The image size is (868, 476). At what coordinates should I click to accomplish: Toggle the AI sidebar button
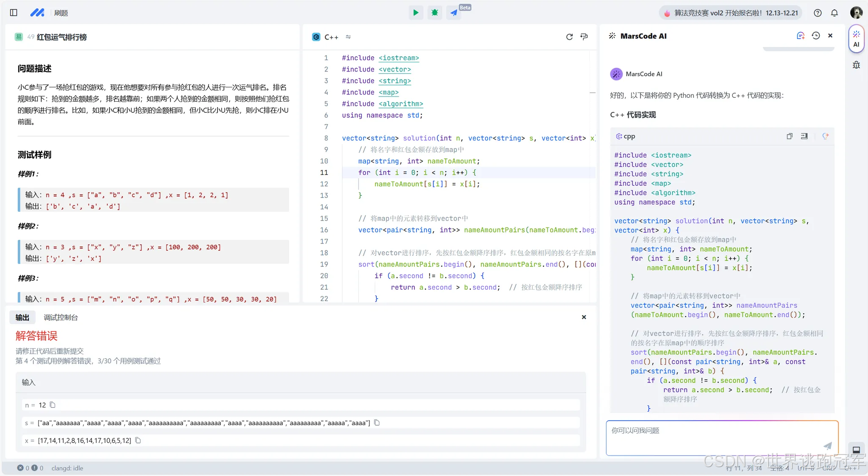click(856, 39)
